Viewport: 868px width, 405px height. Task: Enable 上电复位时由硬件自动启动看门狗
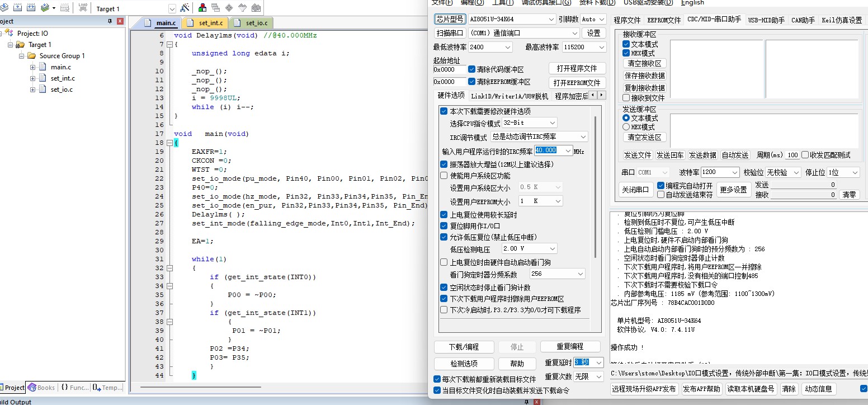(x=444, y=262)
